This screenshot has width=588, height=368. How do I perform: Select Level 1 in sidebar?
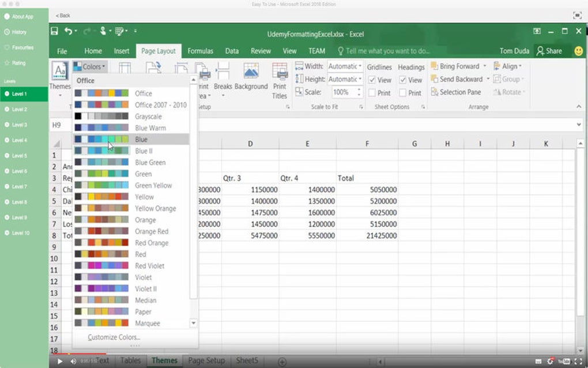pyautogui.click(x=24, y=94)
